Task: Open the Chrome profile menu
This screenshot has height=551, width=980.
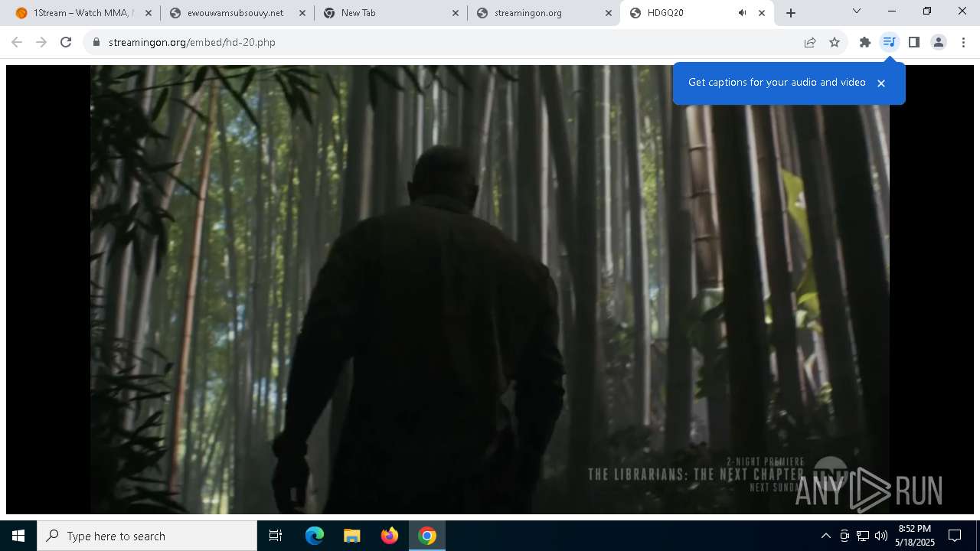Action: tap(939, 42)
